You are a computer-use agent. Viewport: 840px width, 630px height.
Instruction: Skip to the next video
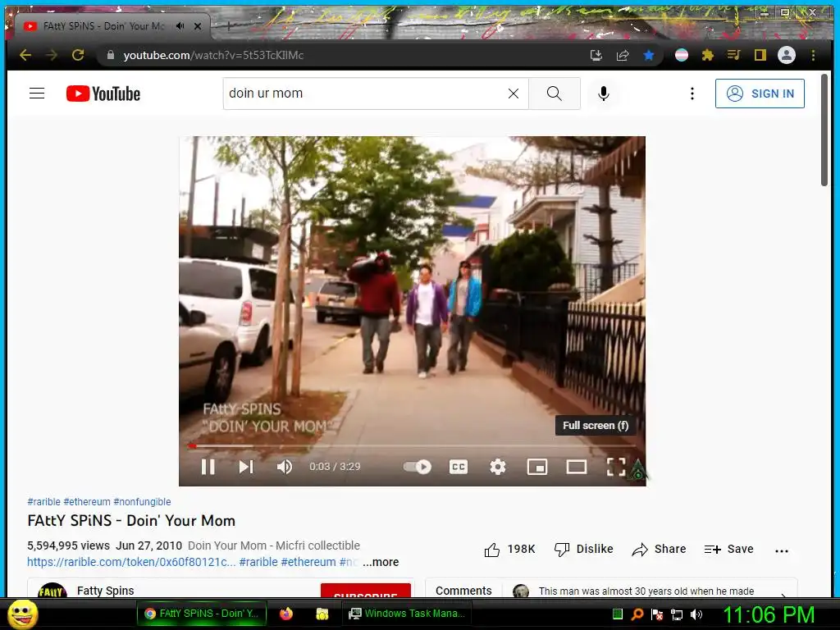pos(246,467)
